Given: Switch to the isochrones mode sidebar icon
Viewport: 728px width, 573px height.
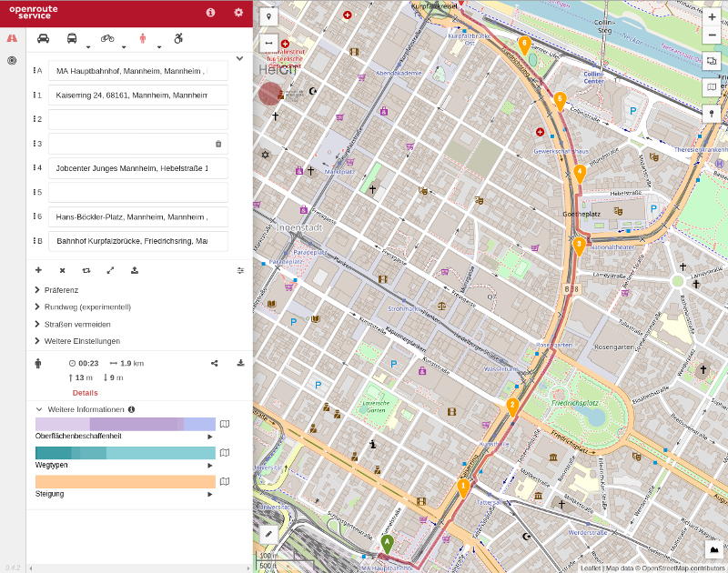Looking at the screenshot, I should [12, 60].
